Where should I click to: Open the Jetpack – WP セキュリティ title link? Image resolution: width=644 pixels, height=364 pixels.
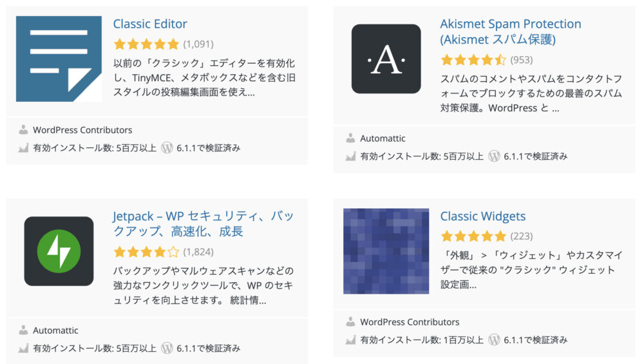point(204,224)
